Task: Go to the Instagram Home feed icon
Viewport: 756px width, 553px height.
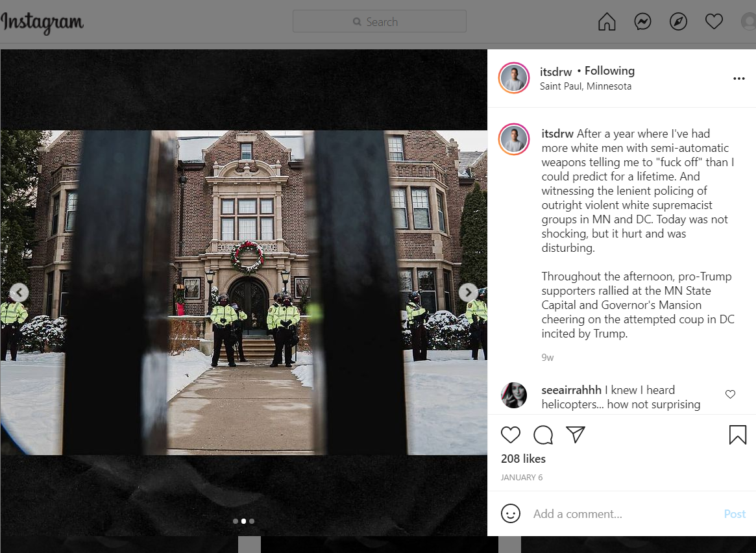Action: point(607,22)
